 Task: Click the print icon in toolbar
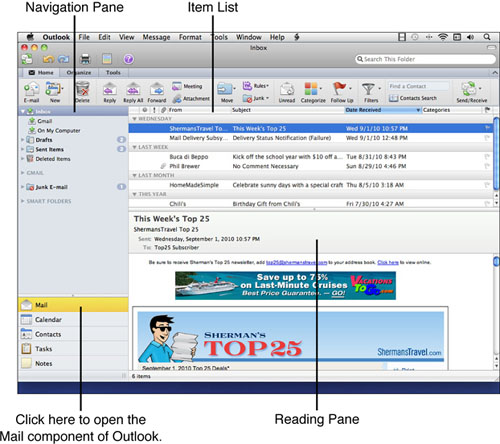click(x=86, y=59)
